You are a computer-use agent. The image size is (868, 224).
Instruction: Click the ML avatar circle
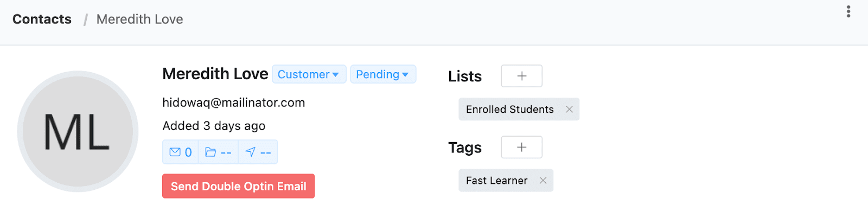pyautogui.click(x=78, y=132)
